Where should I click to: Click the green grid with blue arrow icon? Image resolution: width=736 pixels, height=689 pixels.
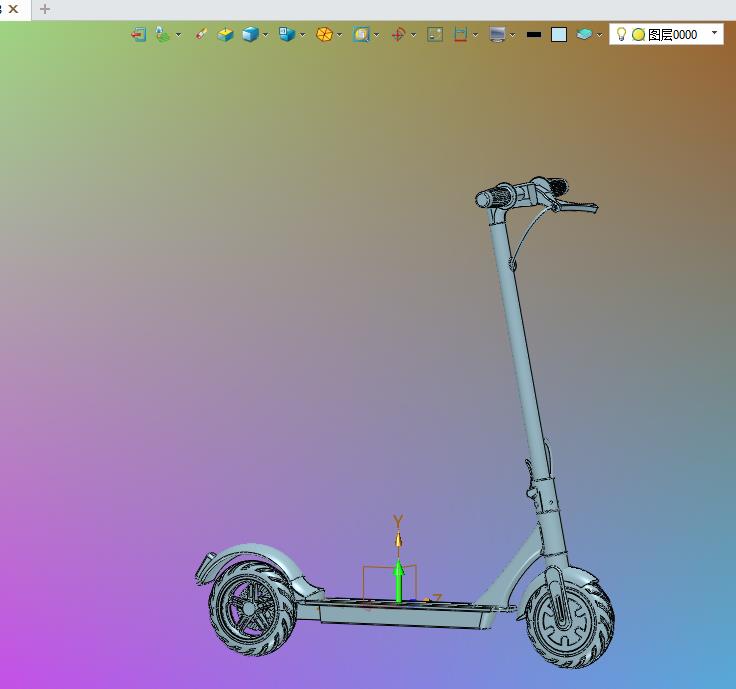coord(162,35)
